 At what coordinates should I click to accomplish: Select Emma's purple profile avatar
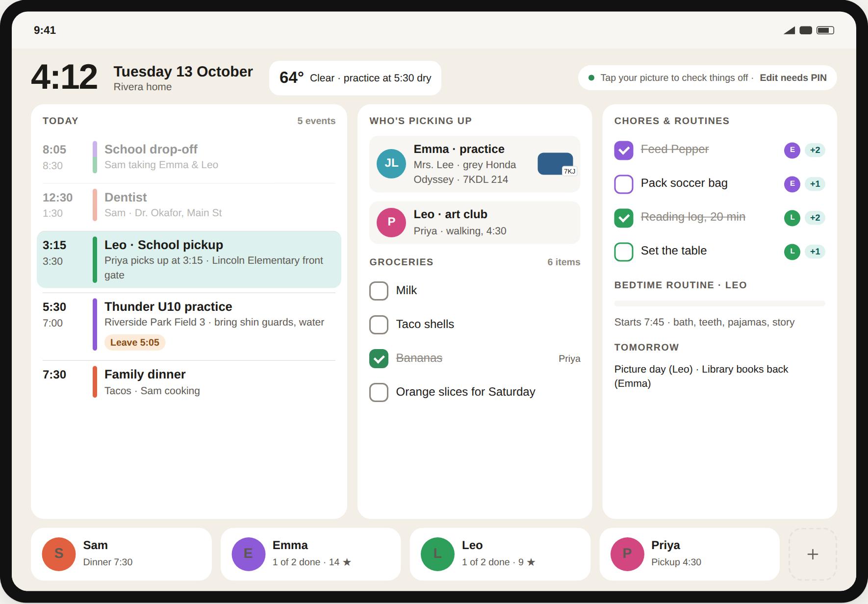[248, 554]
